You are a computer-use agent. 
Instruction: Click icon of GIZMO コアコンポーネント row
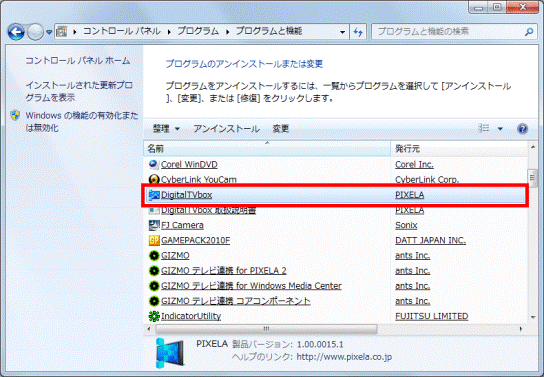coord(154,301)
